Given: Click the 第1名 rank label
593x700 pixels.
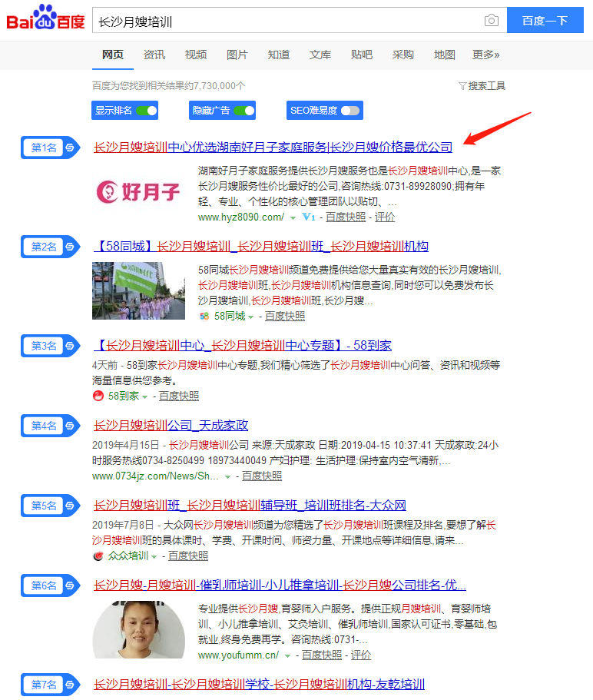Looking at the screenshot, I should point(44,148).
